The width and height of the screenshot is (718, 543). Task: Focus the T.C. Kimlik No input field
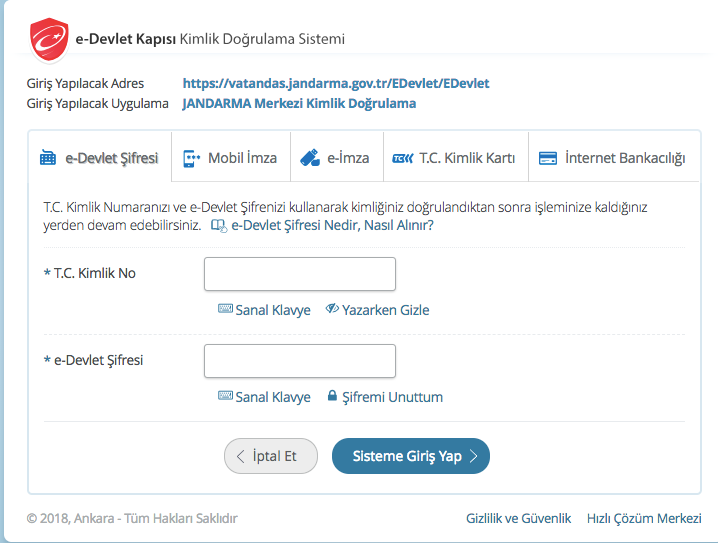click(299, 274)
